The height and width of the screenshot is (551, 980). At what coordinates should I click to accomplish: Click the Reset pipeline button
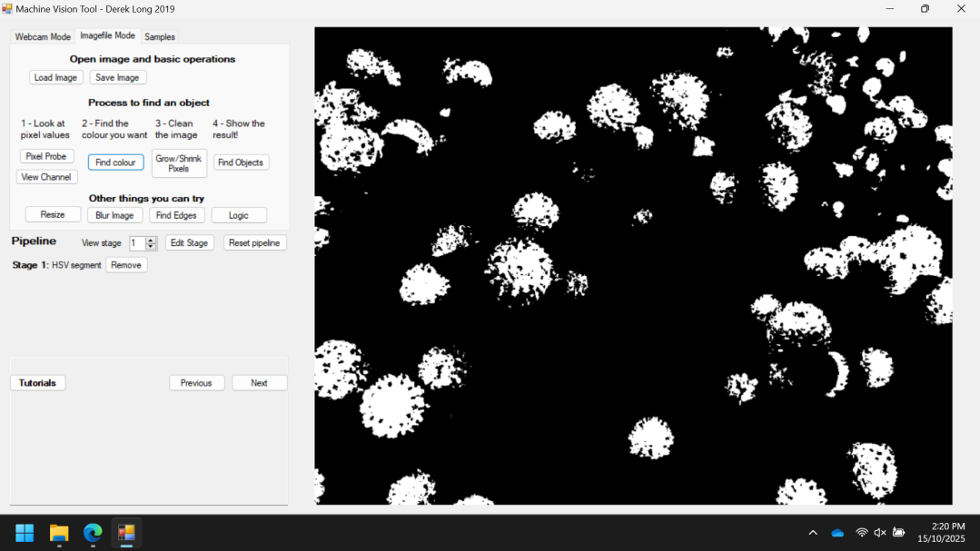point(254,243)
